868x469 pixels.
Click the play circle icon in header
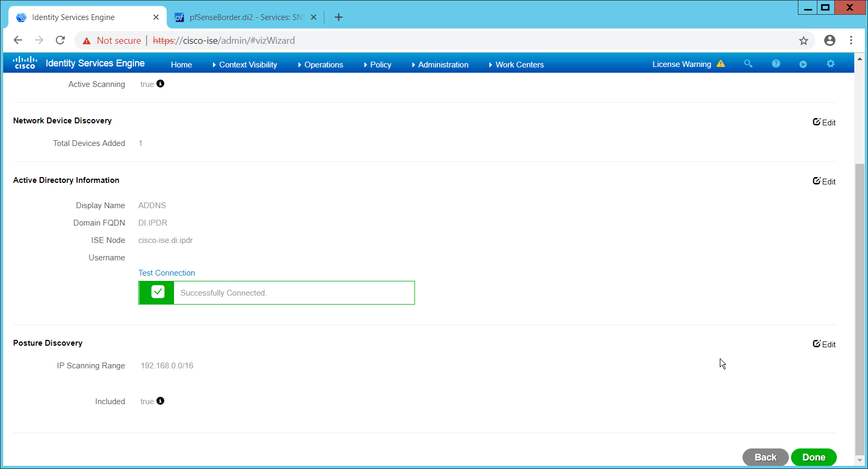coord(803,64)
